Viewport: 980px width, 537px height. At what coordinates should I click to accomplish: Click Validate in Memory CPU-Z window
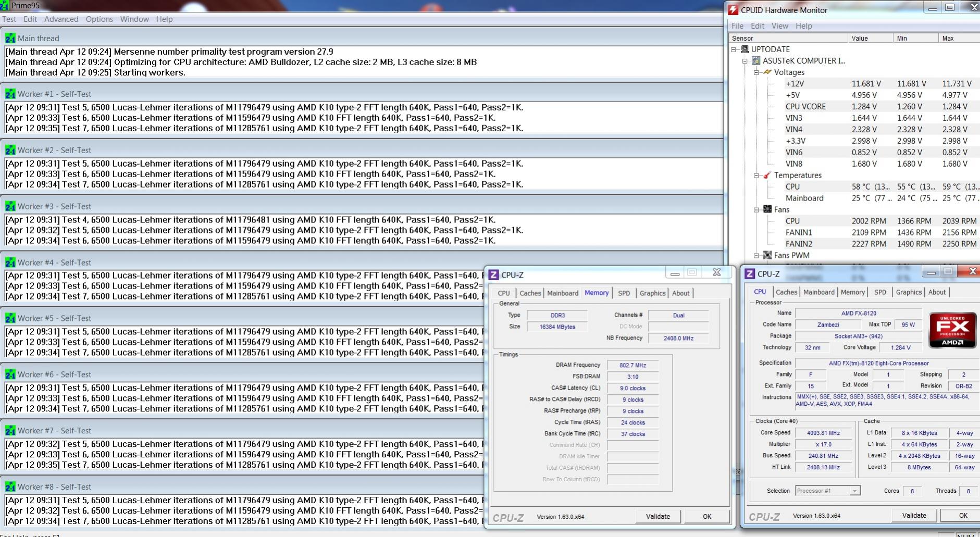point(658,516)
